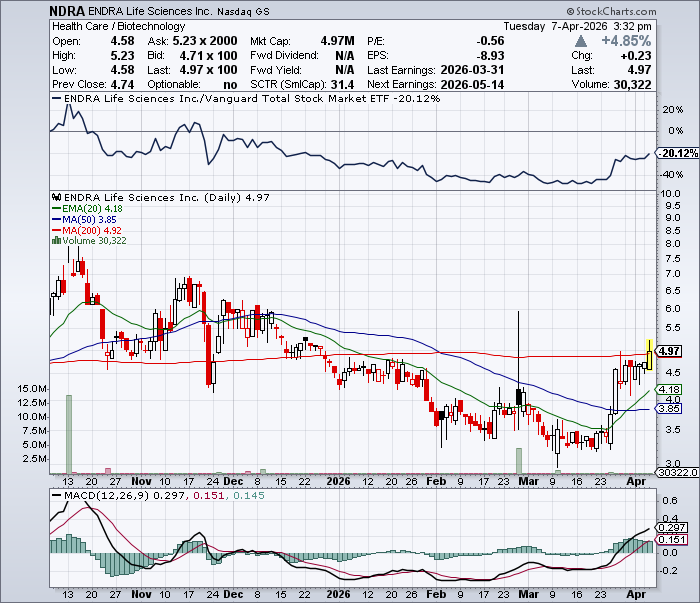Click the Prev Close value 4.74

point(122,84)
